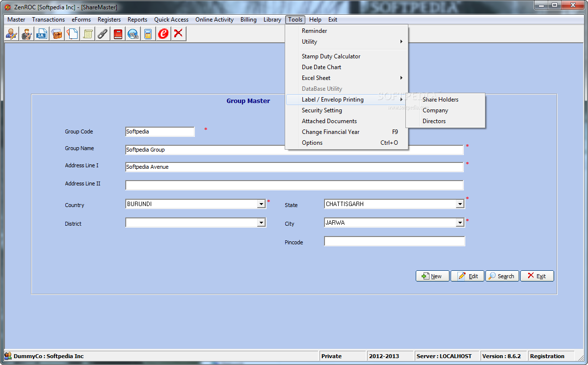This screenshot has width=588, height=365.
Task: Open the Billing menu
Action: [249, 20]
